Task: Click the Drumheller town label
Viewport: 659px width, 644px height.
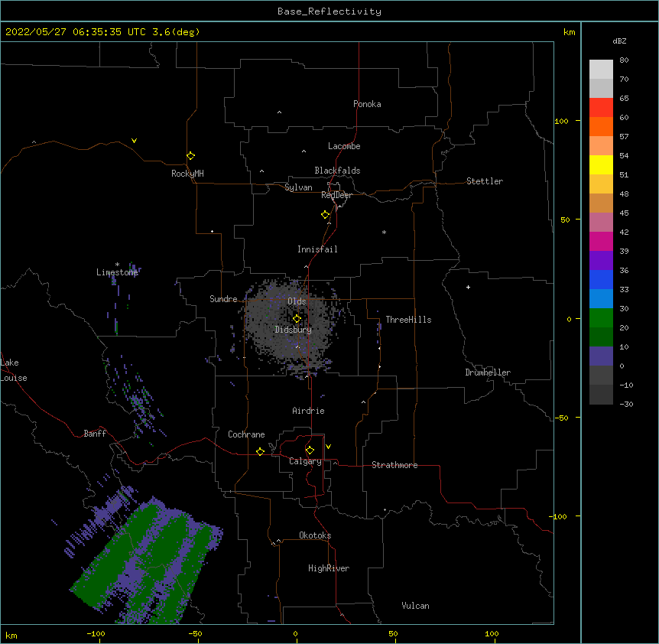Action: pos(488,372)
